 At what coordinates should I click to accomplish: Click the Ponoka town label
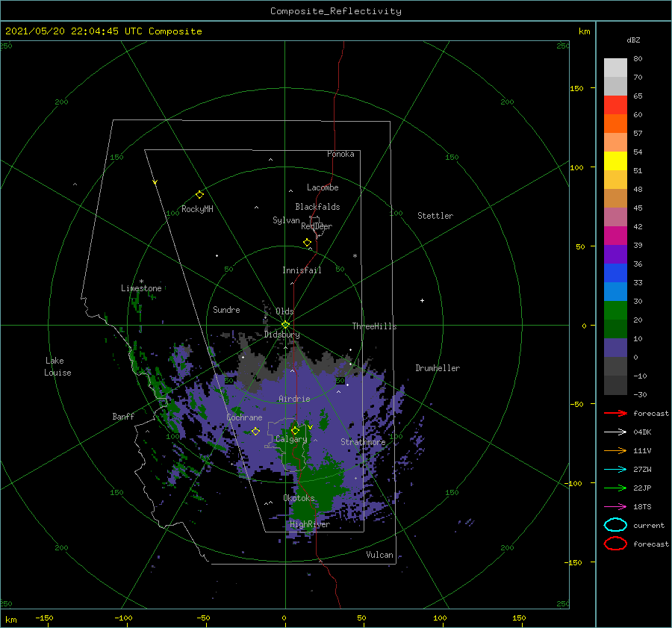pyautogui.click(x=340, y=154)
